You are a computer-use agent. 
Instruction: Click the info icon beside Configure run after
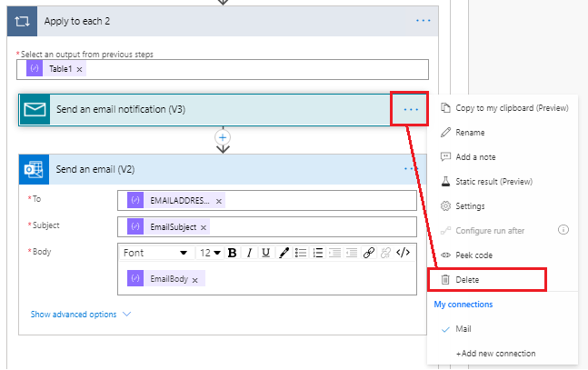pyautogui.click(x=563, y=230)
